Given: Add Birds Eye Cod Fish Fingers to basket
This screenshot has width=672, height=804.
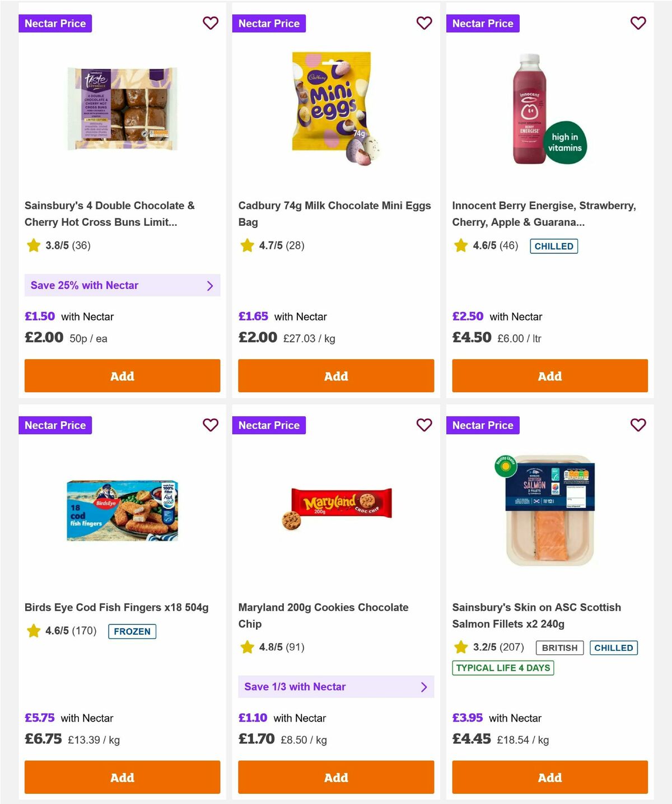Looking at the screenshot, I should [122, 778].
